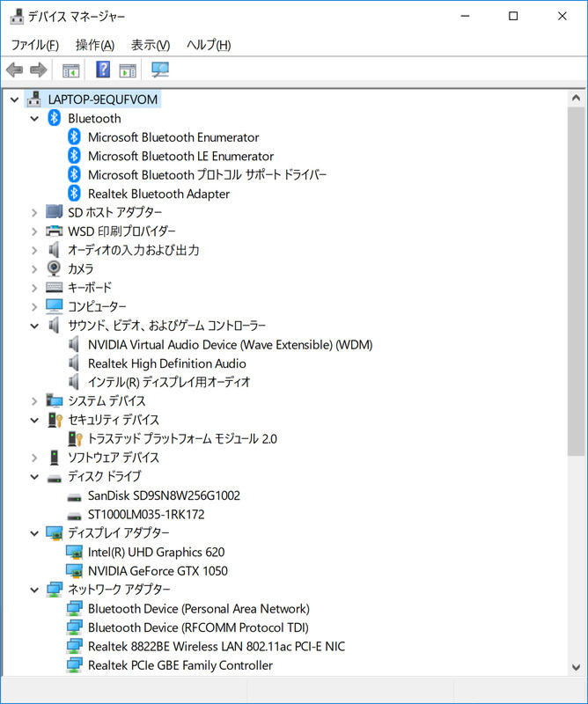
Task: Open the Help question mark toolbar icon
Action: [103, 70]
